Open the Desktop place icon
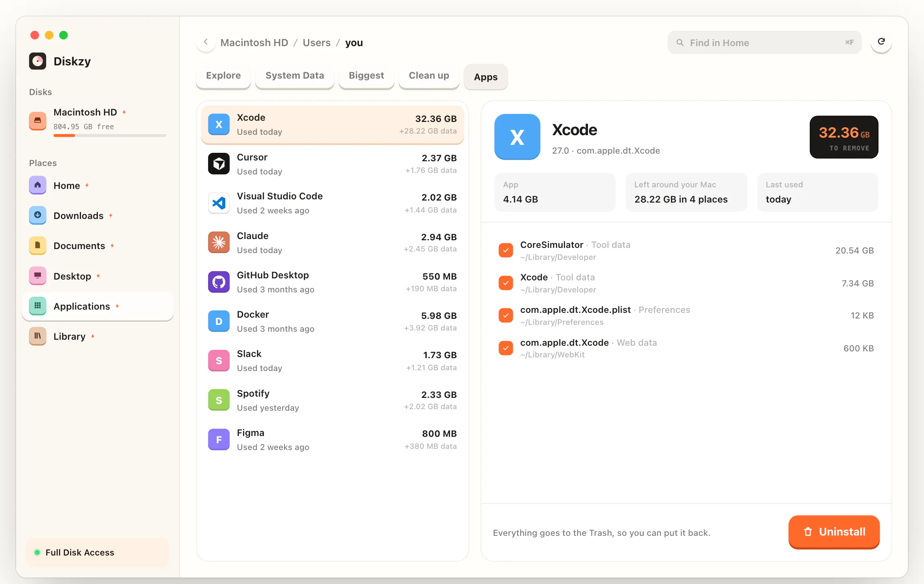Screen dimensions: 924x584 point(37,276)
